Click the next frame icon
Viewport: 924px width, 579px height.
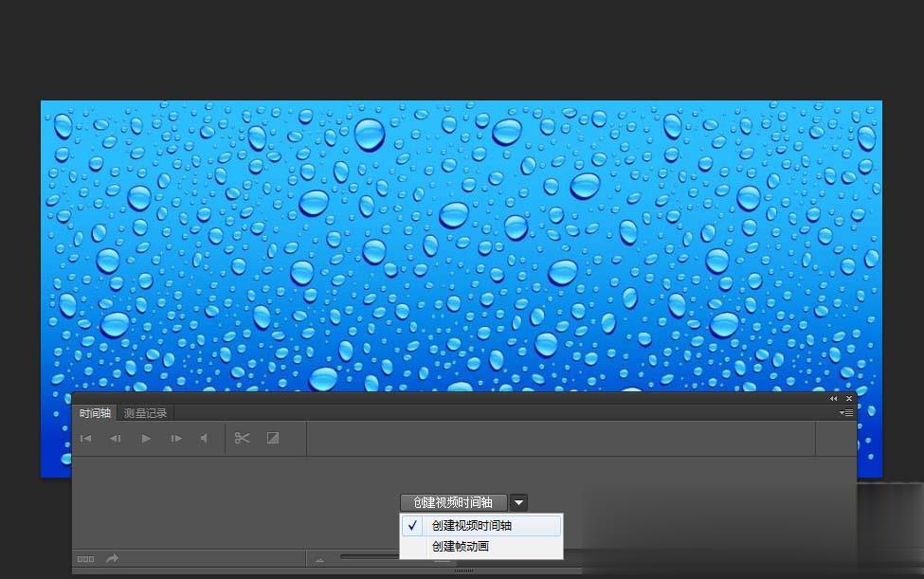176,439
